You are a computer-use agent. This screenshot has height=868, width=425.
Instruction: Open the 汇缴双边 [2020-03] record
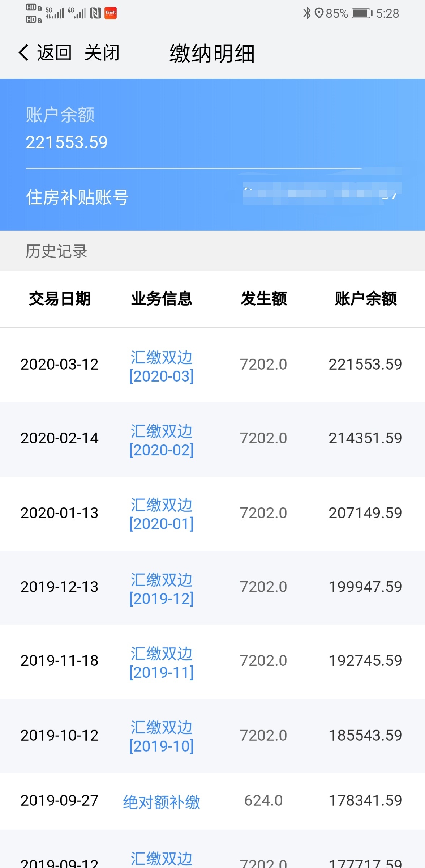(x=162, y=367)
